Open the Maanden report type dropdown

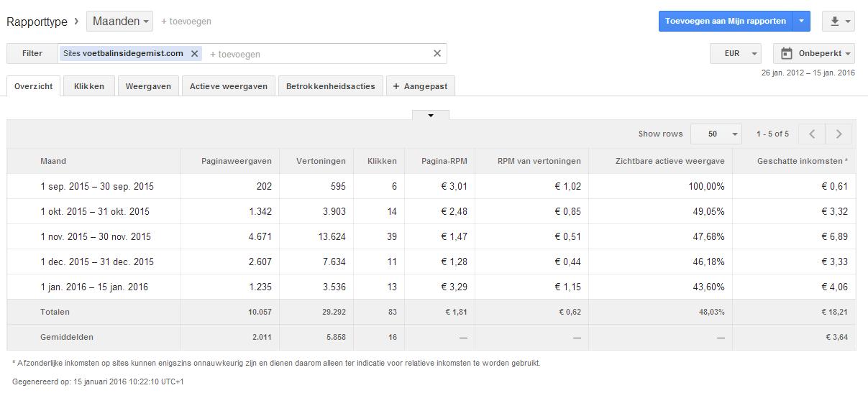click(121, 22)
